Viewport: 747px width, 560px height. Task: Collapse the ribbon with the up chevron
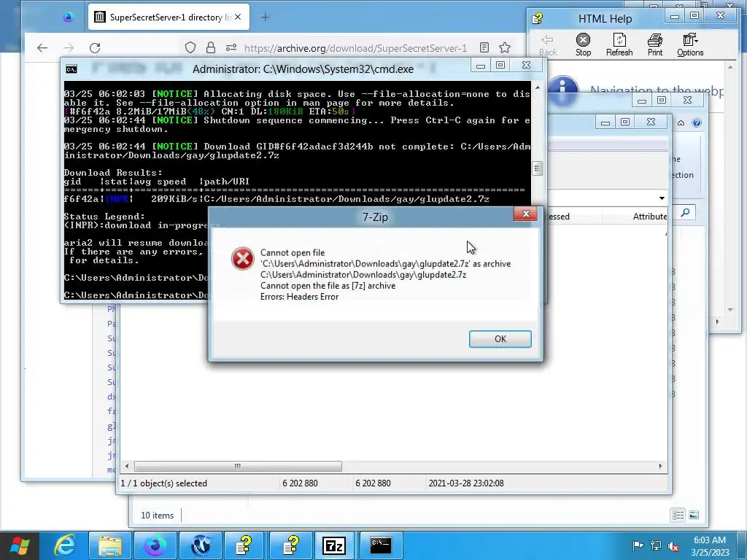681,122
